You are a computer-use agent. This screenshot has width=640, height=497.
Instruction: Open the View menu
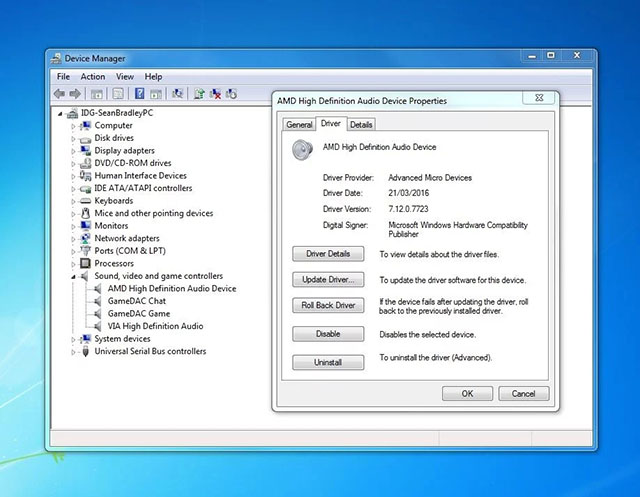[124, 77]
